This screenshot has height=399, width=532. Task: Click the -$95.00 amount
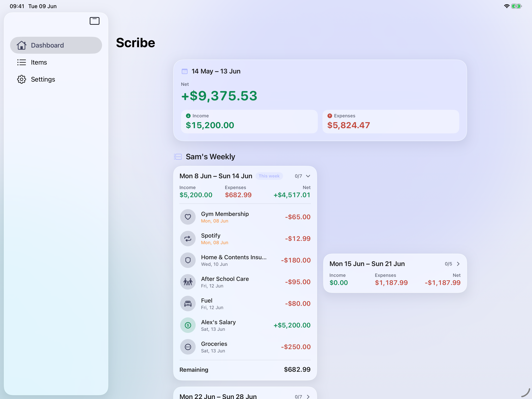pos(298,282)
